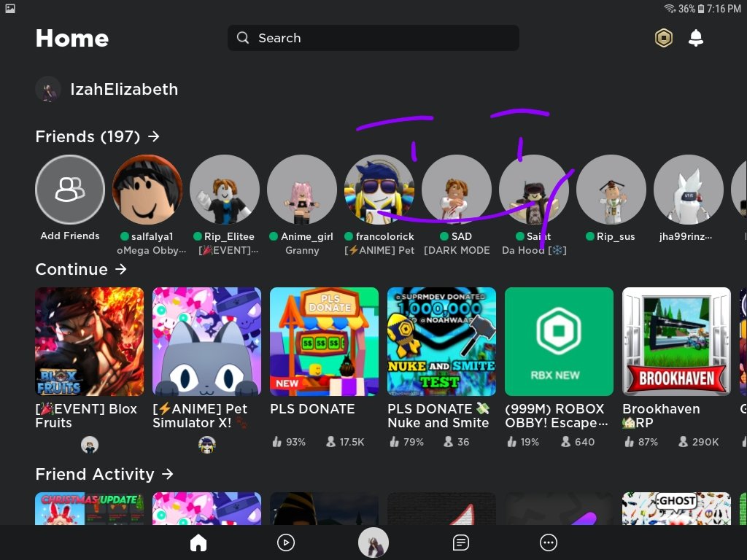This screenshot has width=747, height=560.
Task: Tap the Add Friends button
Action: point(70,190)
